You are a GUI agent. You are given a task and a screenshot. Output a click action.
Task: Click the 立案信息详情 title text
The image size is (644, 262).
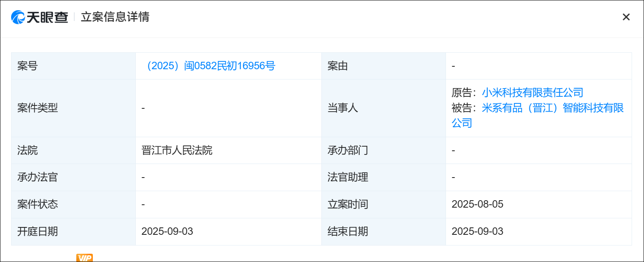[115, 17]
